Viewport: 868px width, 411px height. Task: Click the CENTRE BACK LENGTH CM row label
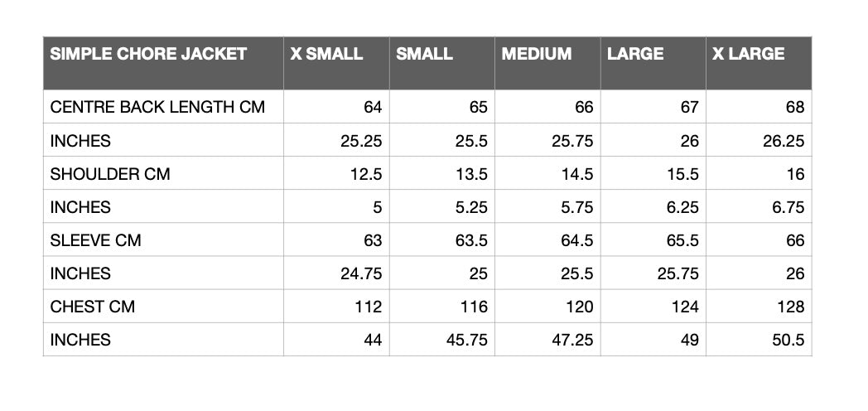click(163, 106)
